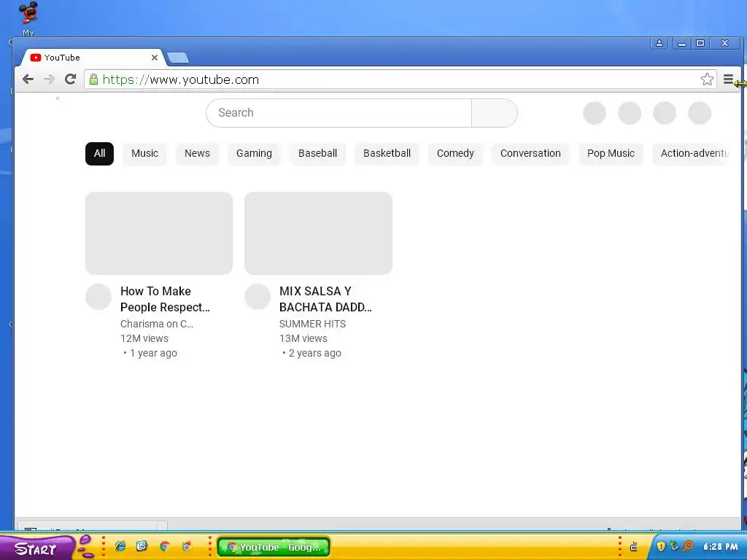Launch Internet Explorer from quick launch
Image resolution: width=747 pixels, height=560 pixels.
pos(120,546)
